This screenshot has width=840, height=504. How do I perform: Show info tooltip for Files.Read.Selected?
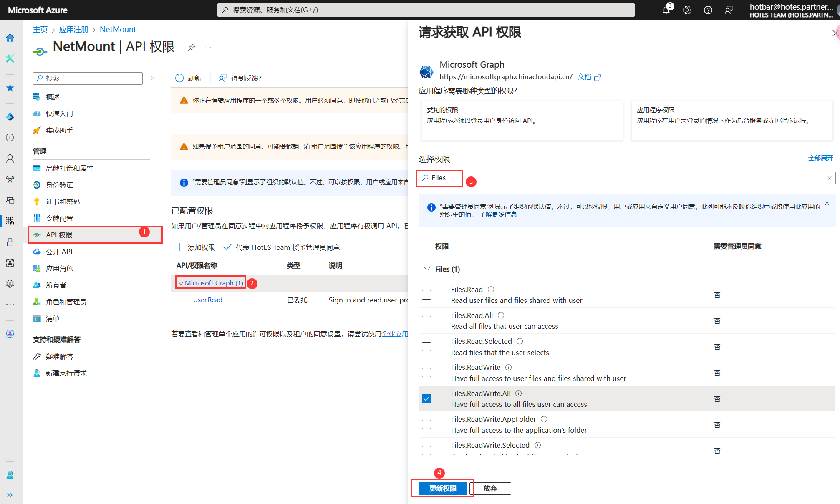pos(520,341)
